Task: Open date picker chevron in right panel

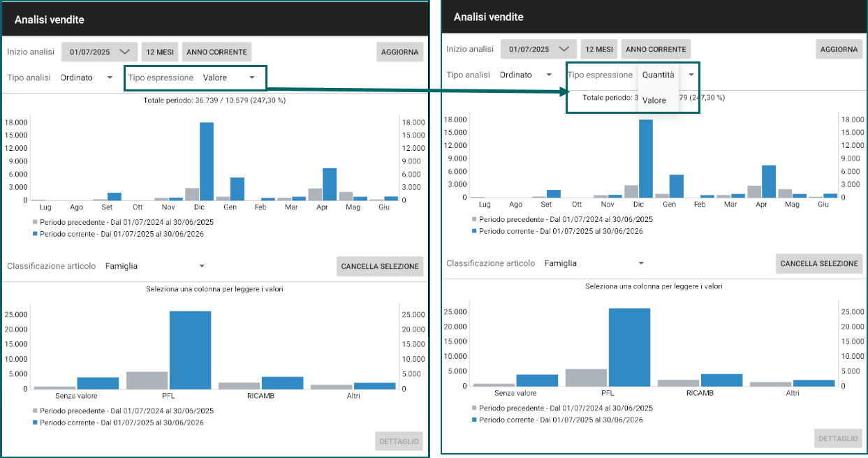Action: (x=565, y=49)
